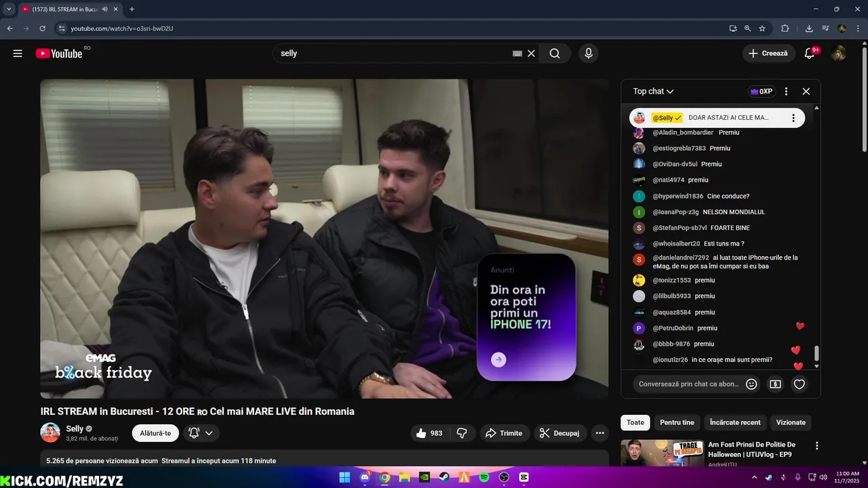The width and height of the screenshot is (868, 488).
Task: Click the Alătură-te join button
Action: pyautogui.click(x=155, y=433)
